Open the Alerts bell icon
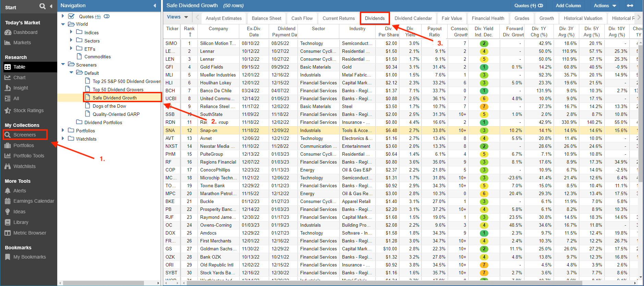 [8, 191]
